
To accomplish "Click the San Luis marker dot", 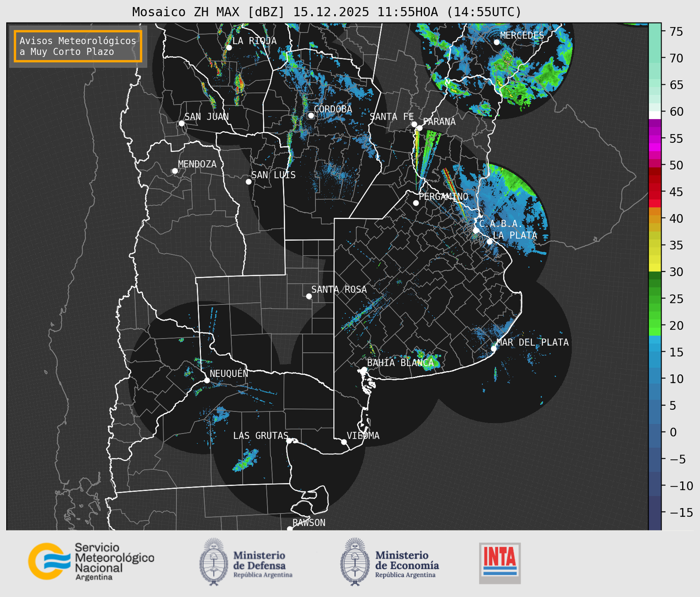I will [249, 182].
